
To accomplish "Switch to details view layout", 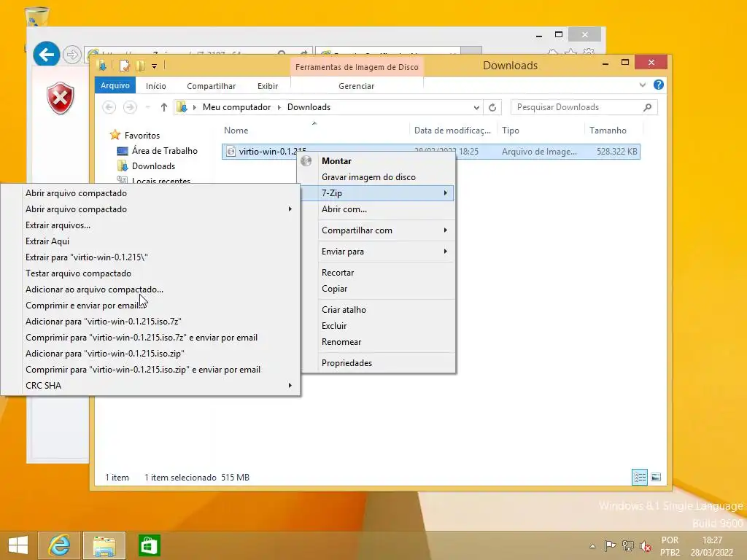I will pyautogui.click(x=640, y=477).
